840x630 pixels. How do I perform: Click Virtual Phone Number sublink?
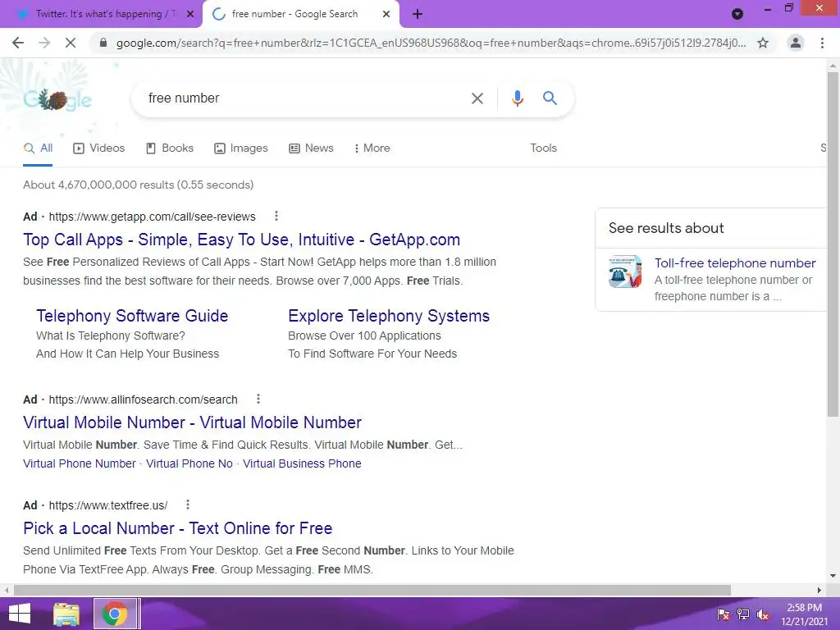tap(80, 464)
